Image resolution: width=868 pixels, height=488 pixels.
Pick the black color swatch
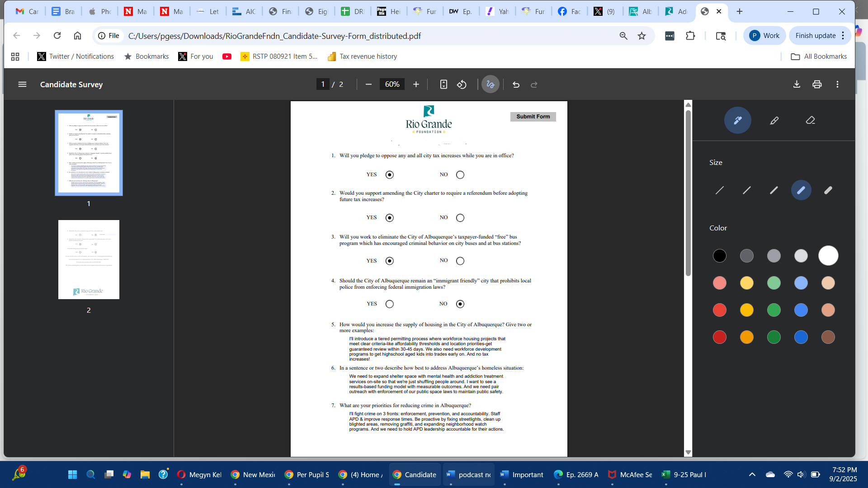point(719,256)
